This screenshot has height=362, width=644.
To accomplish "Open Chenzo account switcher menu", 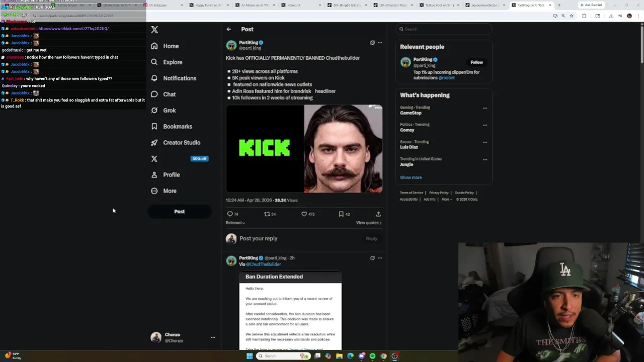I will pyautogui.click(x=183, y=337).
